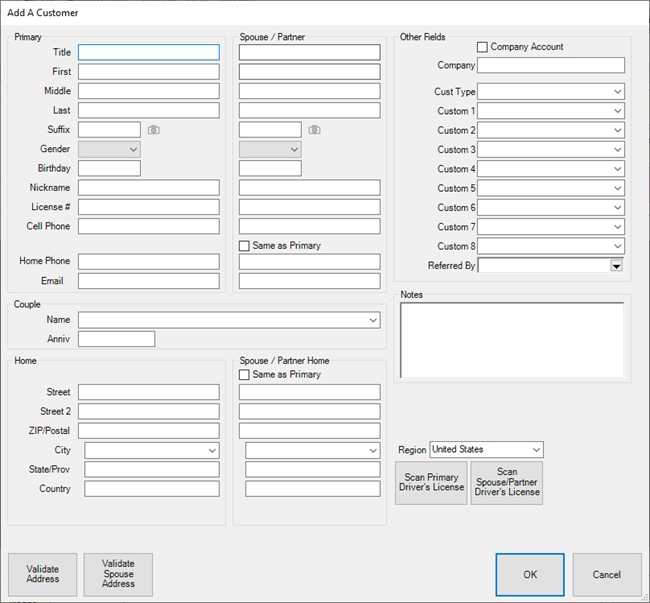Screen dimensions: 650x603
Task: Click Scan Spouse/Partner Driver's License button
Action: click(507, 483)
